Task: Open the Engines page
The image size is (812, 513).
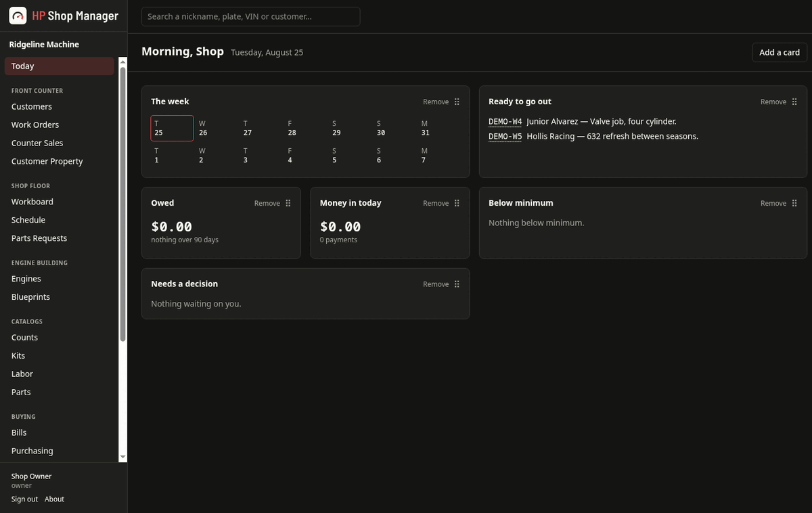Action: pyautogui.click(x=59, y=279)
